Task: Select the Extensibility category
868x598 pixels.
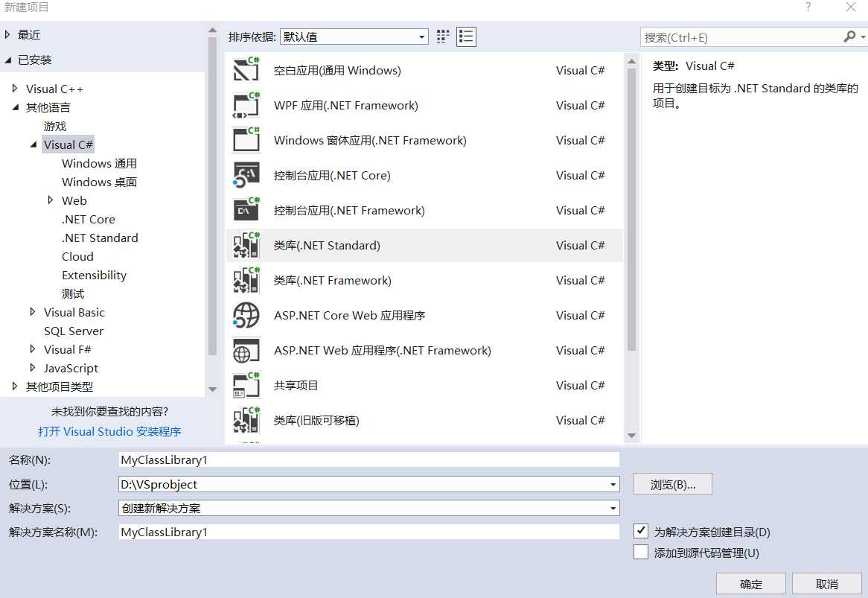Action: 94,276
